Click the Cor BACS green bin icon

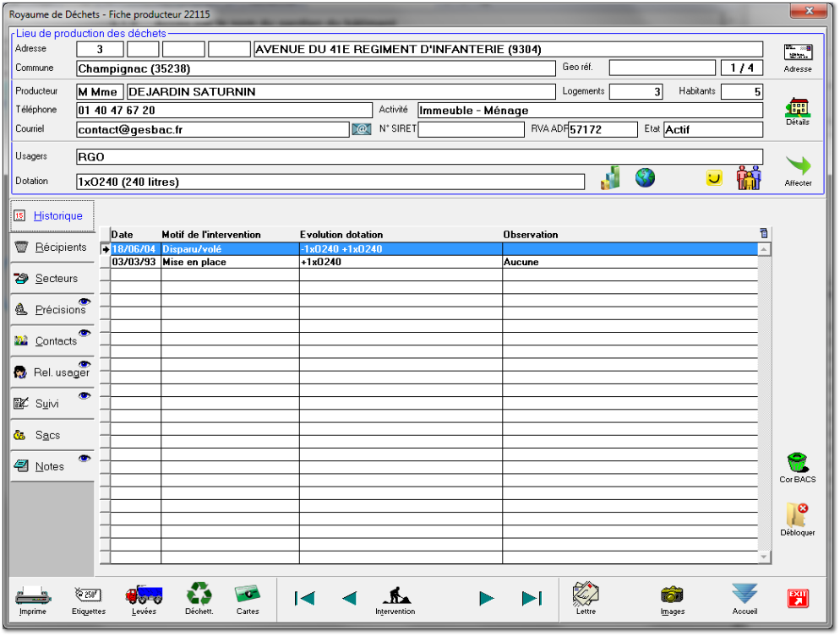click(x=797, y=464)
